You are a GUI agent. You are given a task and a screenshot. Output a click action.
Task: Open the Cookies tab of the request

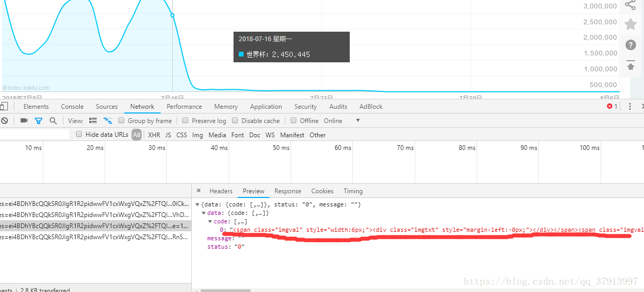click(322, 191)
